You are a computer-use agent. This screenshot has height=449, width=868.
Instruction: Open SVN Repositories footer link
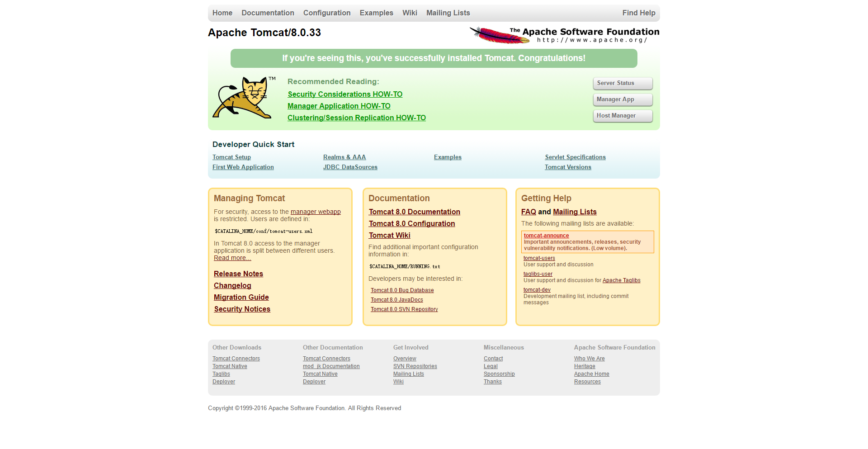[x=415, y=366]
